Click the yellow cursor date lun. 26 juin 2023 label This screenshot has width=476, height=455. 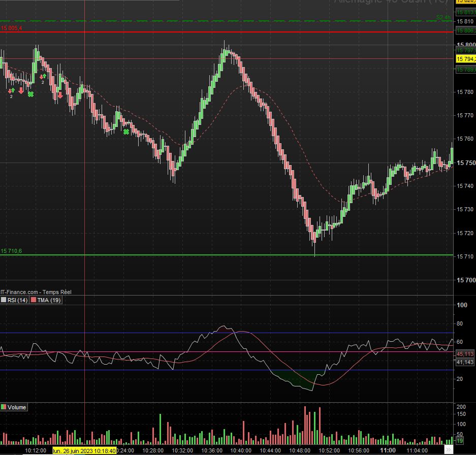pos(84,451)
